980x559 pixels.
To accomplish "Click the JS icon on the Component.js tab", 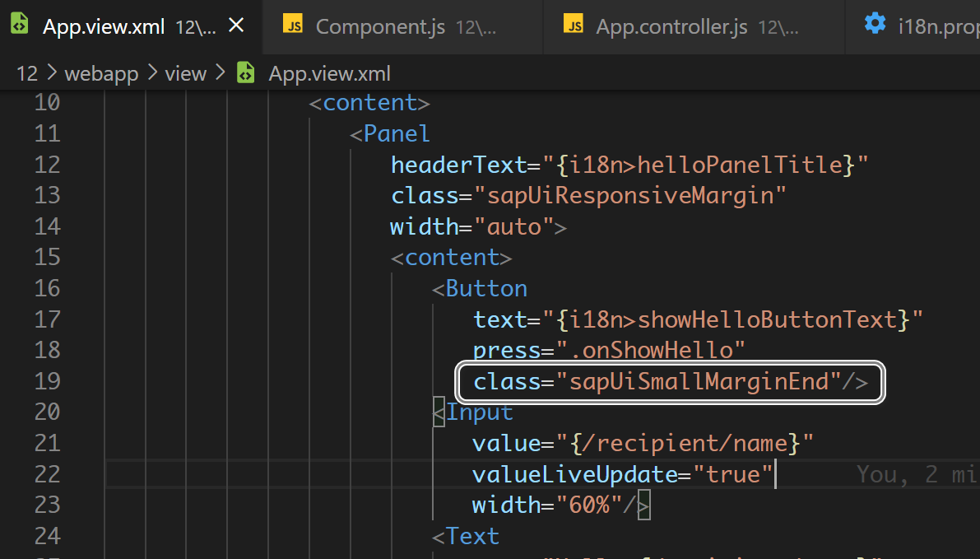I will click(293, 26).
